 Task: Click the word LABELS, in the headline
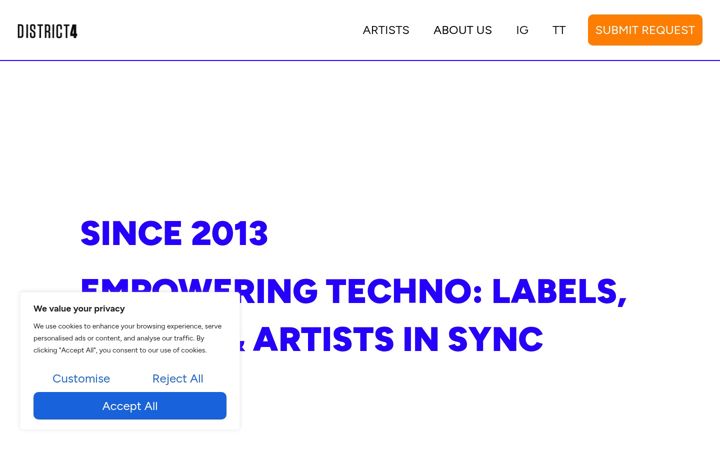[559, 291]
